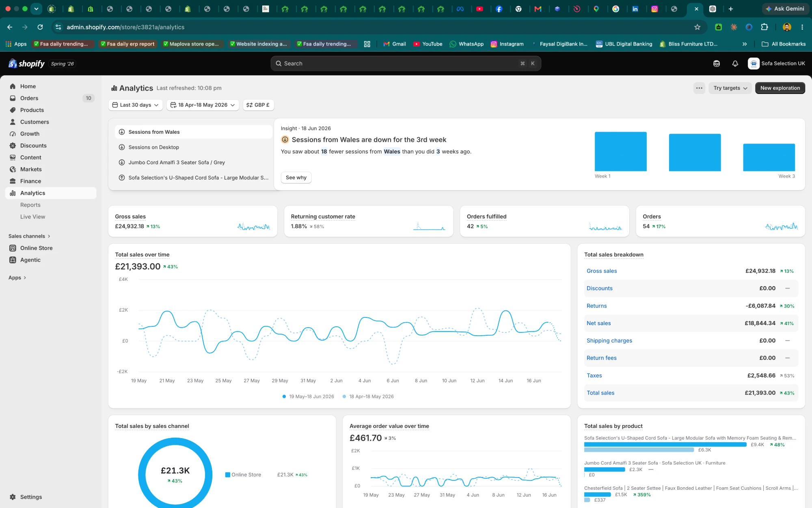Viewport: 812px width, 508px height.
Task: Open the Chrome extensions puzzle icon
Action: pyautogui.click(x=764, y=27)
